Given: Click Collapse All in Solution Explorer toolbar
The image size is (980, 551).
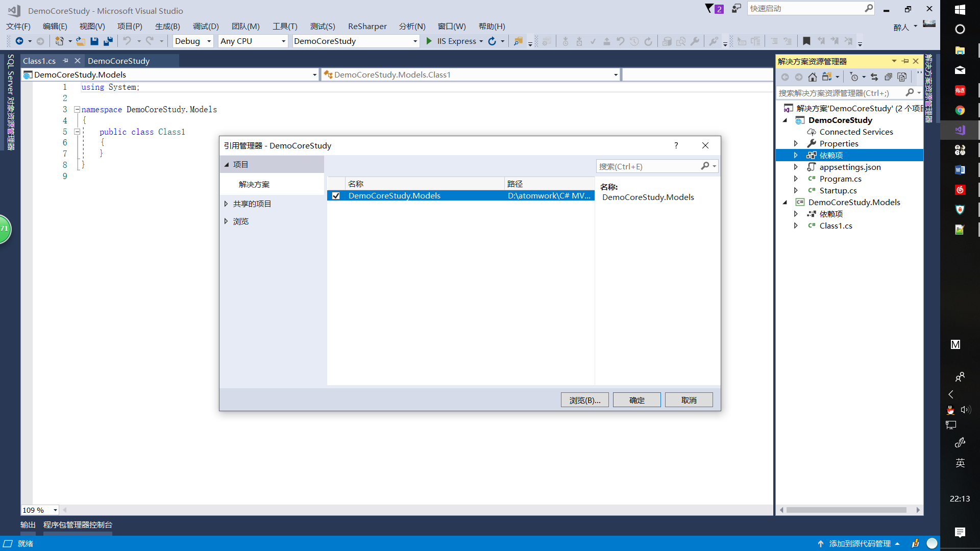Looking at the screenshot, I should [888, 77].
